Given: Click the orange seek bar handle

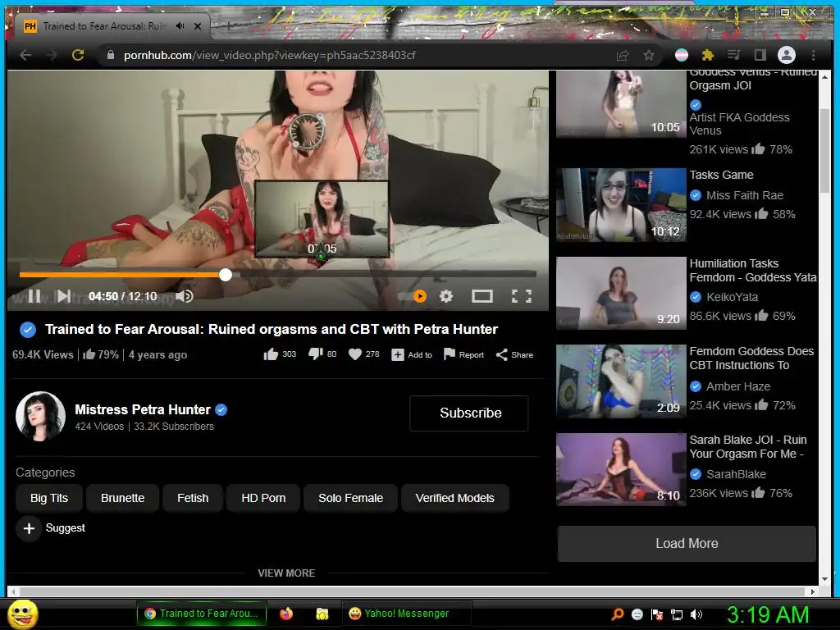Looking at the screenshot, I should (x=226, y=275).
